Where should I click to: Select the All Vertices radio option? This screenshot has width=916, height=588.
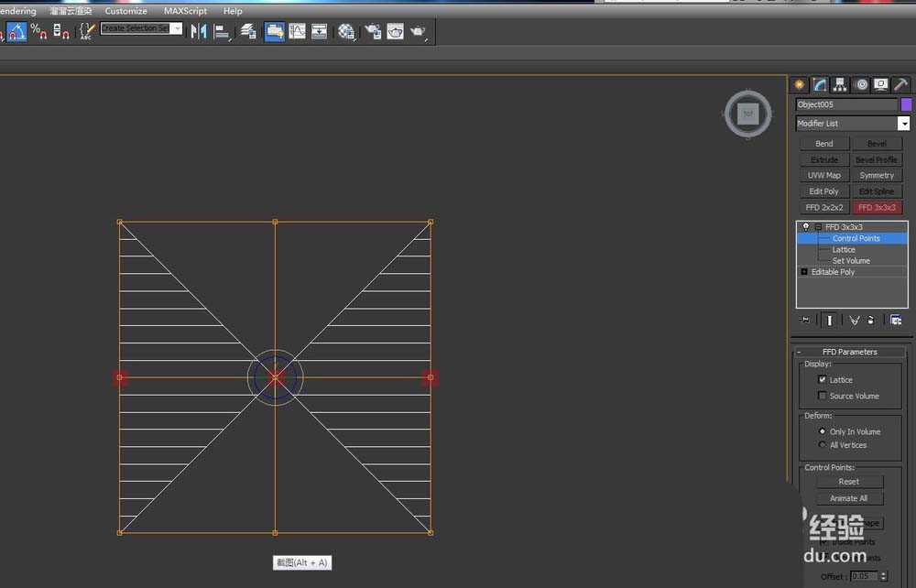pos(822,445)
